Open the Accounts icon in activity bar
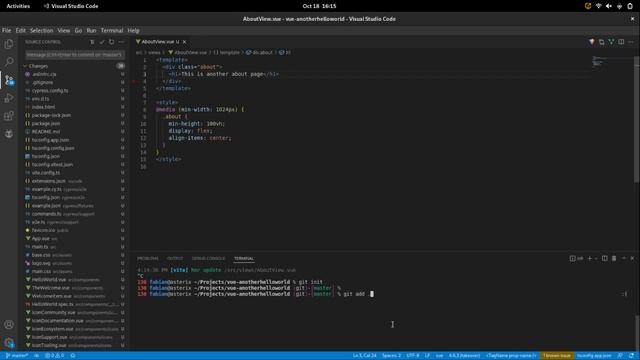The image size is (640, 360). (9, 324)
